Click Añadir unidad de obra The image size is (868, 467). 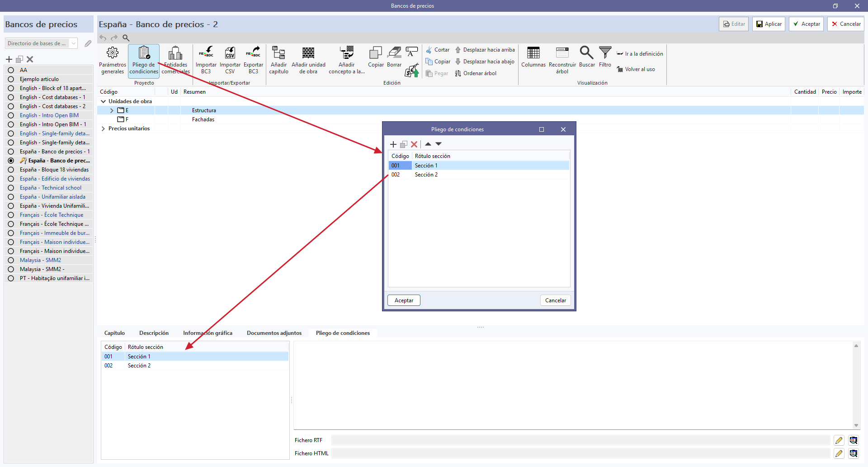[x=308, y=60]
